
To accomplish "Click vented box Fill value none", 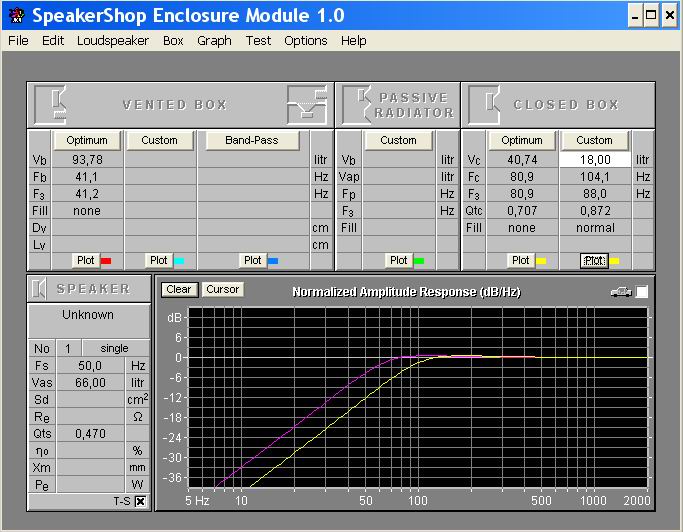I will pos(87,211).
